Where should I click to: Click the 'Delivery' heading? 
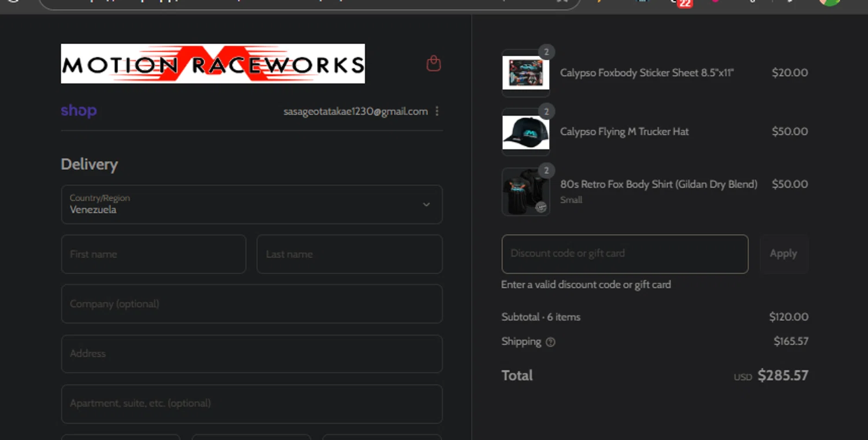pyautogui.click(x=89, y=164)
